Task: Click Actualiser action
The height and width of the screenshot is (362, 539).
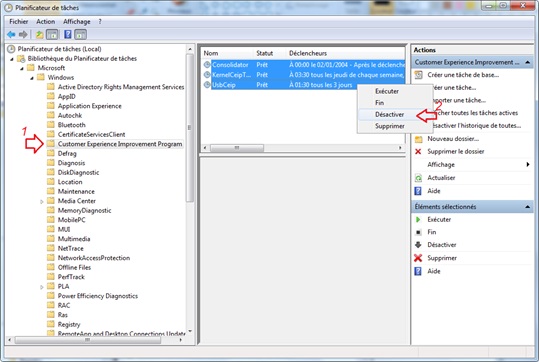Action: (441, 178)
